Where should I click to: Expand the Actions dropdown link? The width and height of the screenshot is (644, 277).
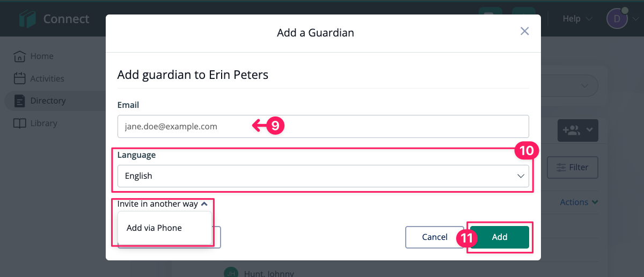coord(579,202)
